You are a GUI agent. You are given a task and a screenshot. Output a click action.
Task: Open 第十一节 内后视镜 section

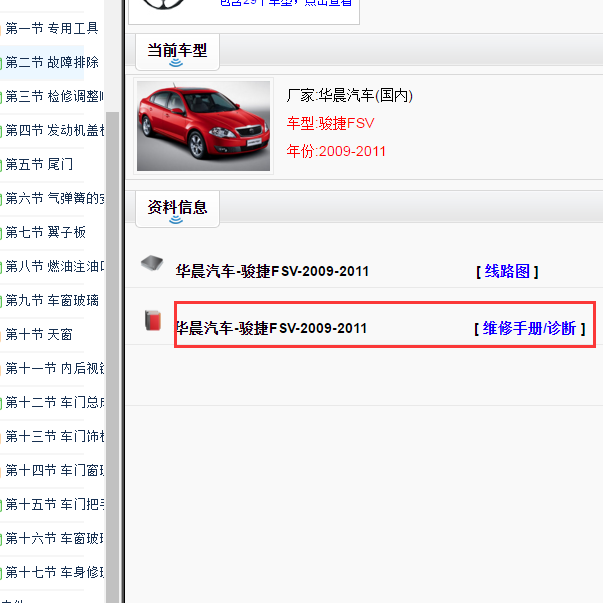tap(54, 368)
